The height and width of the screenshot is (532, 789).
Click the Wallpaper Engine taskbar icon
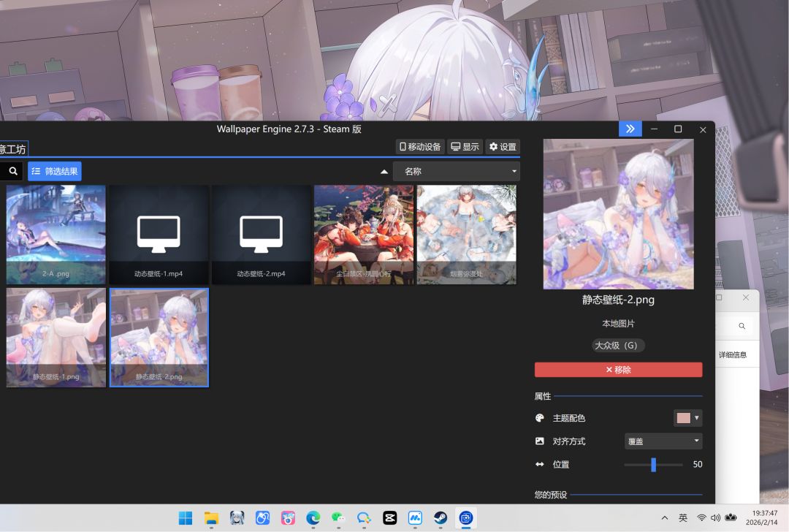[x=466, y=518]
